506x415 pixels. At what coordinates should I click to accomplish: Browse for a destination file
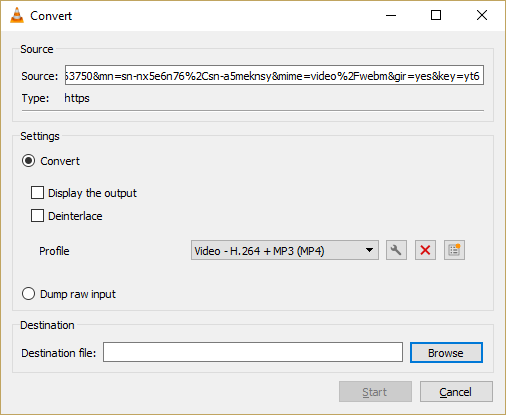(x=446, y=353)
